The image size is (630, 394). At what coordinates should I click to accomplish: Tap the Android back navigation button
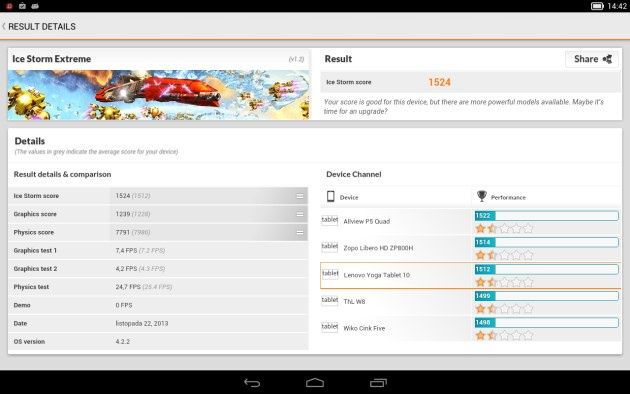click(x=252, y=383)
